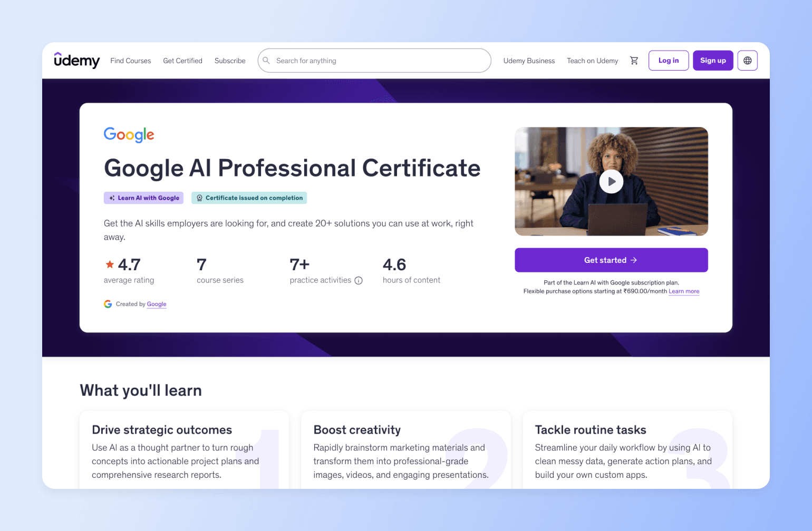Click the globe language icon button

coord(747,61)
